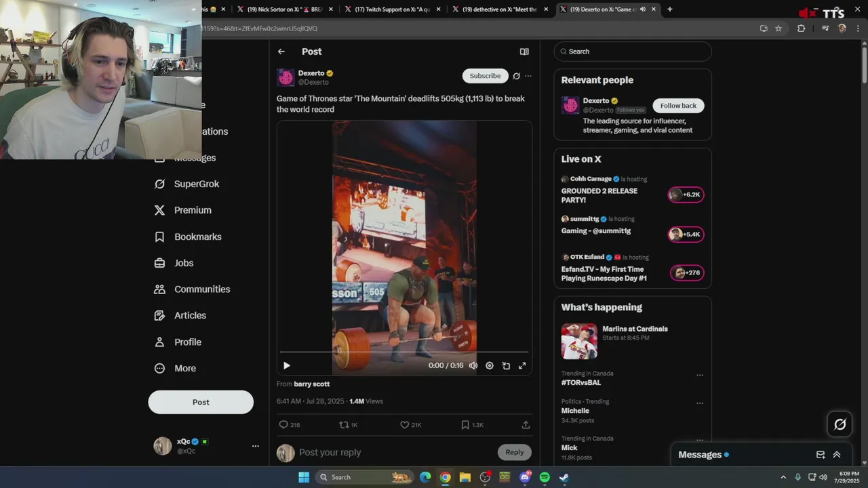Screen dimensions: 868x488
Task: Open SuperGrok in the sidebar
Action: (187, 184)
